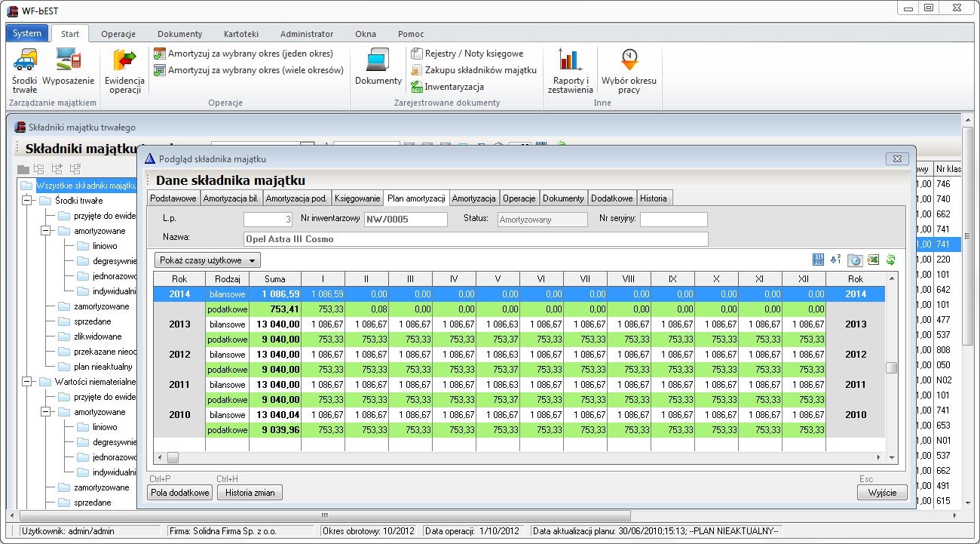Switch to the Amortyzacja bil. tab
This screenshot has height=544, width=980.
coord(231,198)
